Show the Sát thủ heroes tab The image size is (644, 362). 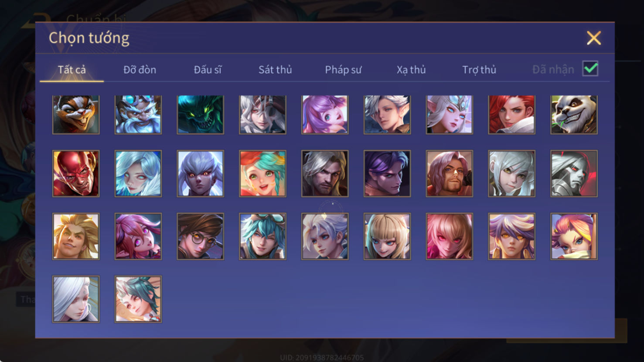click(x=275, y=70)
